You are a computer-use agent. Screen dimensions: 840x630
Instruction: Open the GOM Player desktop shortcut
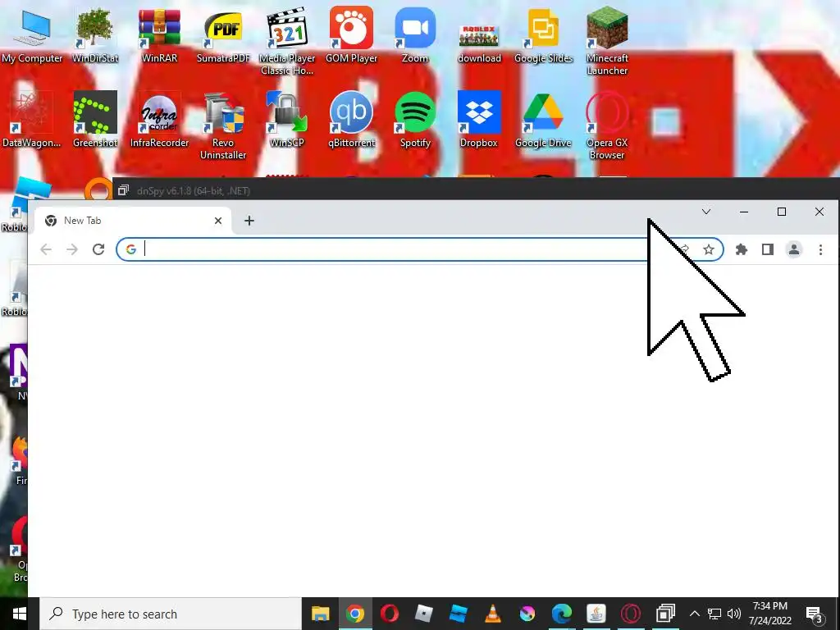pyautogui.click(x=351, y=35)
